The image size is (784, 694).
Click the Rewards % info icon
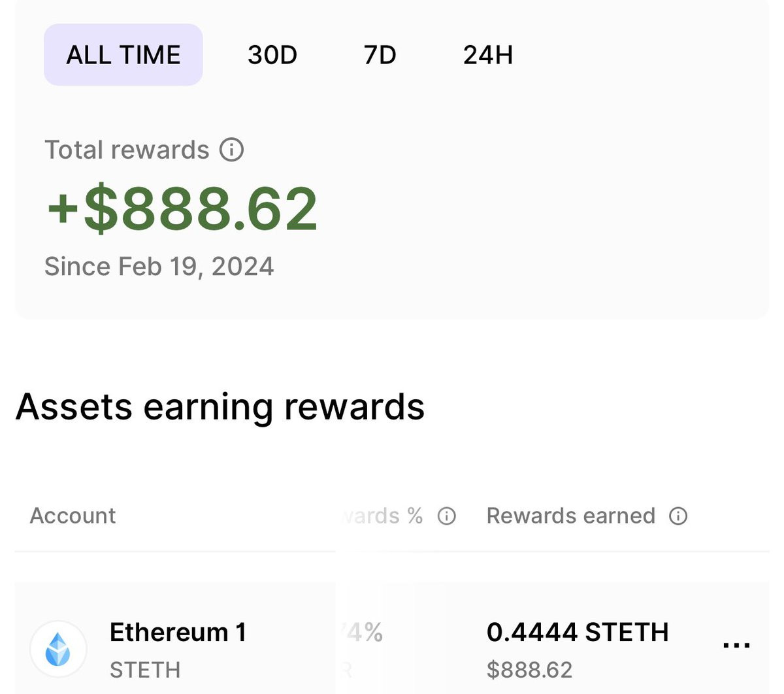click(x=446, y=516)
